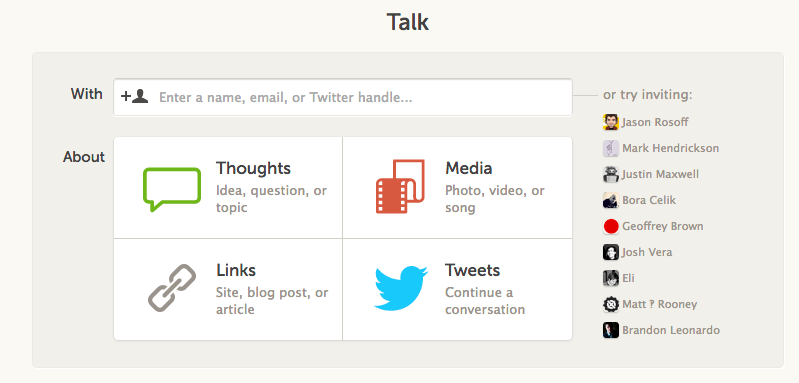
Task: Invite Eli from suggested contacts
Action: [628, 278]
